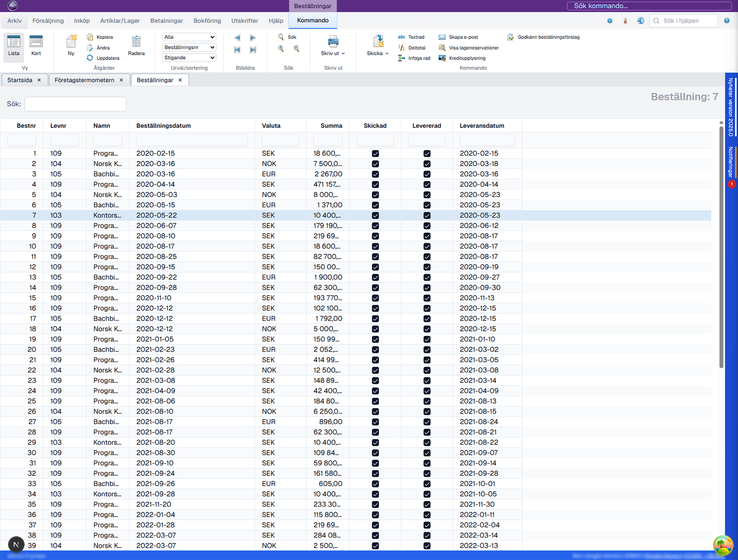Image resolution: width=738 pixels, height=560 pixels.
Task: Toggle Levererad checkbox for order 7
Action: tap(427, 216)
